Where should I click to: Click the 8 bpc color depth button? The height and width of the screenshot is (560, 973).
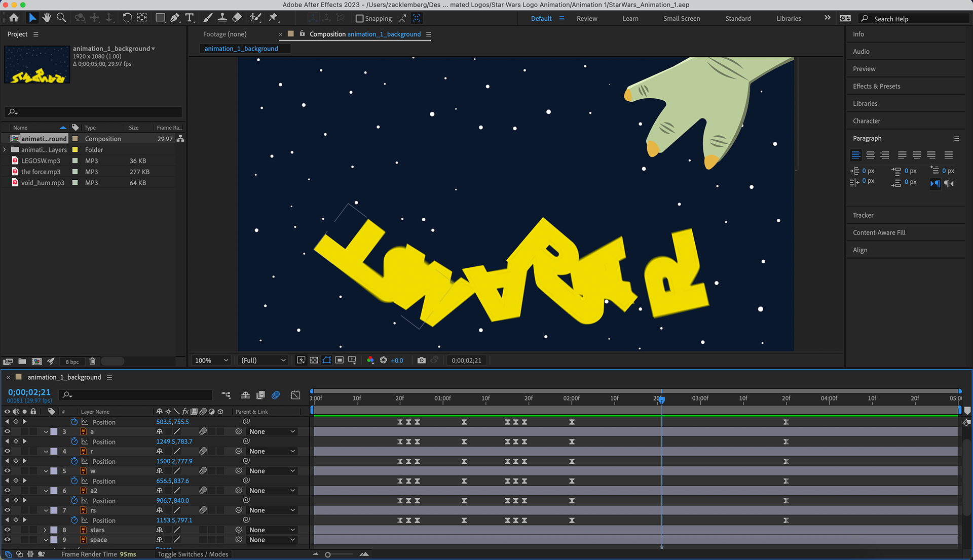(x=72, y=362)
